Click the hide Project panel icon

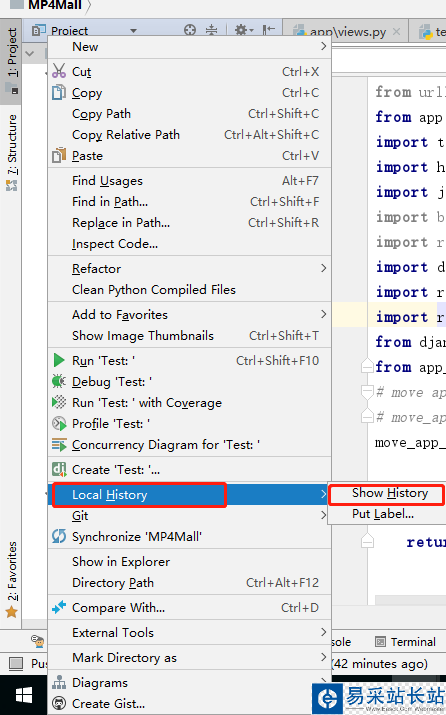pyautogui.click(x=269, y=31)
